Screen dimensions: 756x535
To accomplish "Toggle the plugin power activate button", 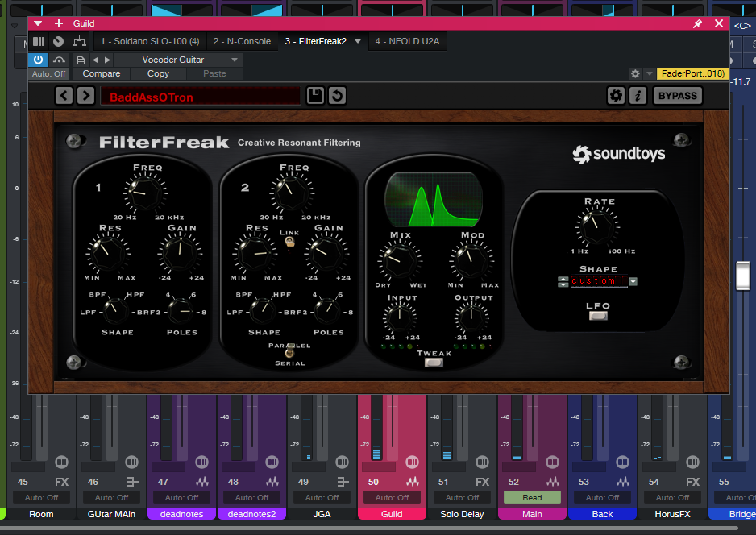I will pos(38,60).
